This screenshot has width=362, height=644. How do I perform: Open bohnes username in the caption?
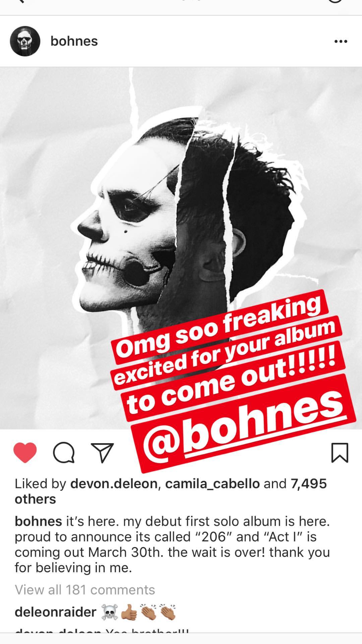pyautogui.click(x=38, y=521)
